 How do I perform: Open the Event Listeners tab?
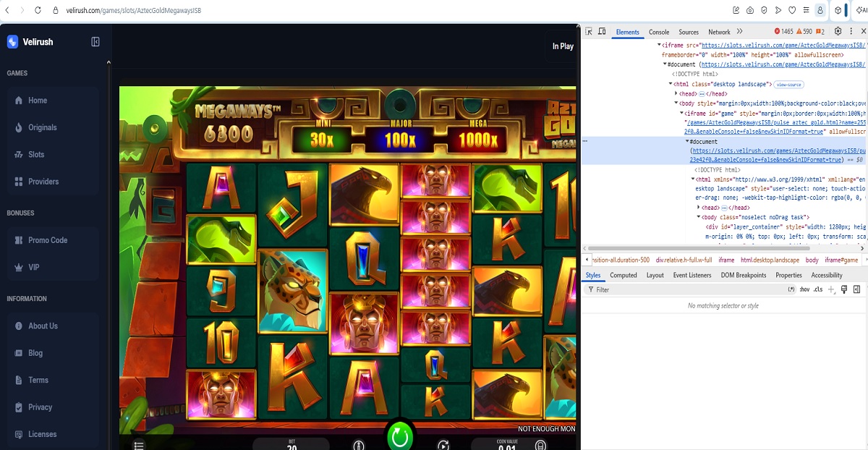tap(692, 275)
